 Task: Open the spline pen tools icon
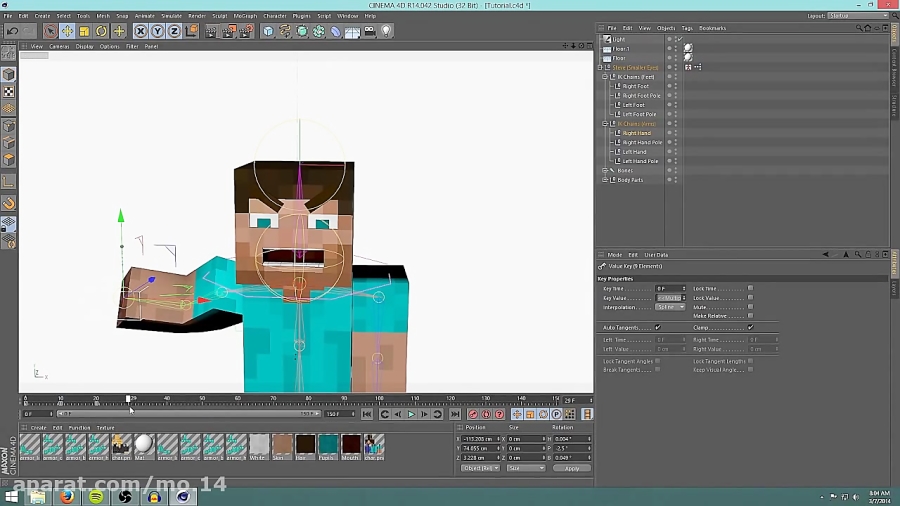pos(285,31)
